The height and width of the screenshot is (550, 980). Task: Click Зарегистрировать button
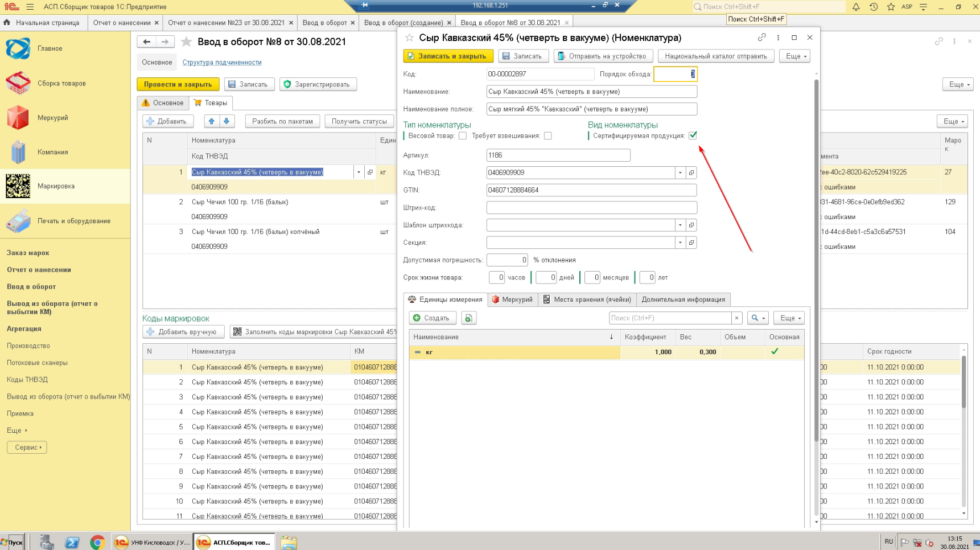[x=318, y=84]
